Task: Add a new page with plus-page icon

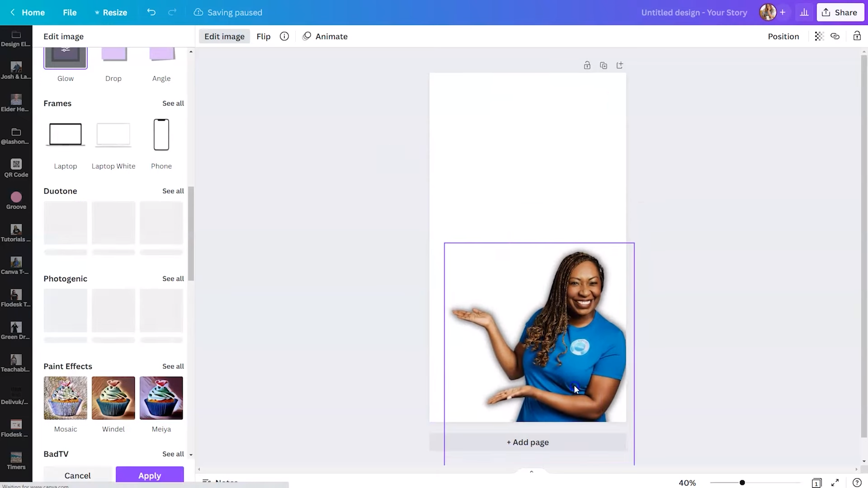Action: coord(620,66)
